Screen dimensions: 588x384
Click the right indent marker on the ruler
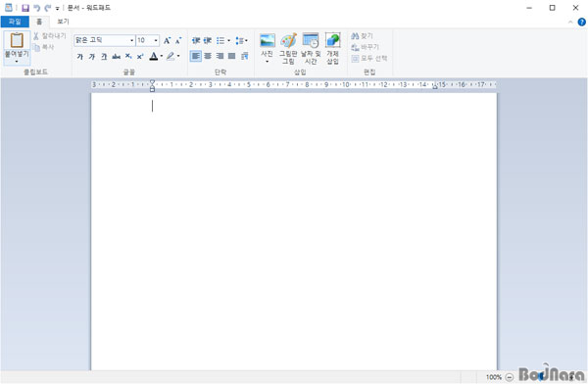(x=435, y=86)
